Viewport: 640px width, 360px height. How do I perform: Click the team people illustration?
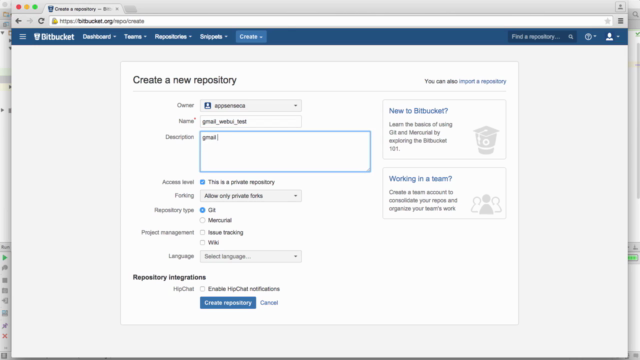coord(486,204)
